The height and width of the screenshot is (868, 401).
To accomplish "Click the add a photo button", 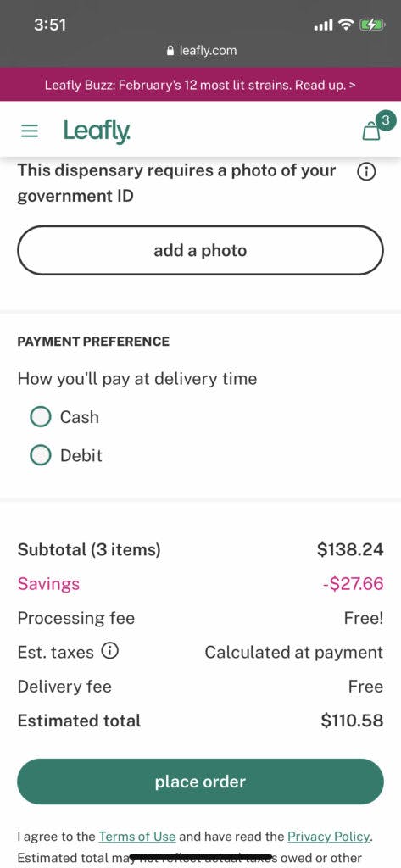I will click(x=200, y=250).
